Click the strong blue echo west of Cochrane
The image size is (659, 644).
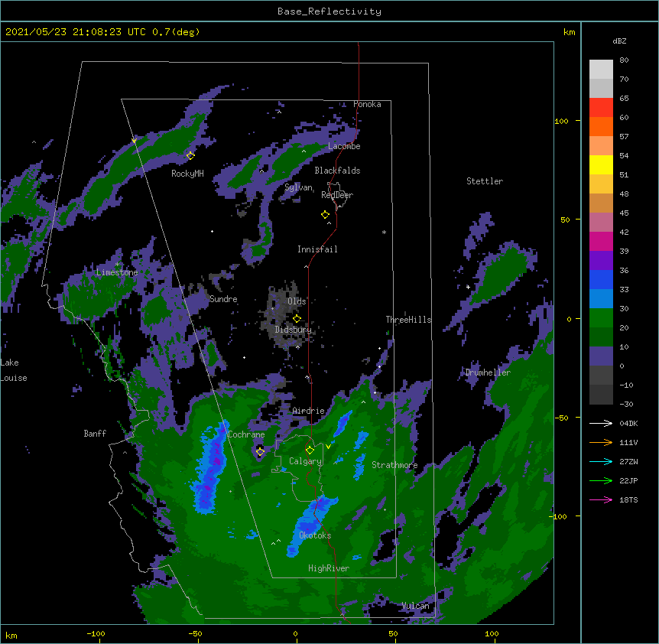211,469
